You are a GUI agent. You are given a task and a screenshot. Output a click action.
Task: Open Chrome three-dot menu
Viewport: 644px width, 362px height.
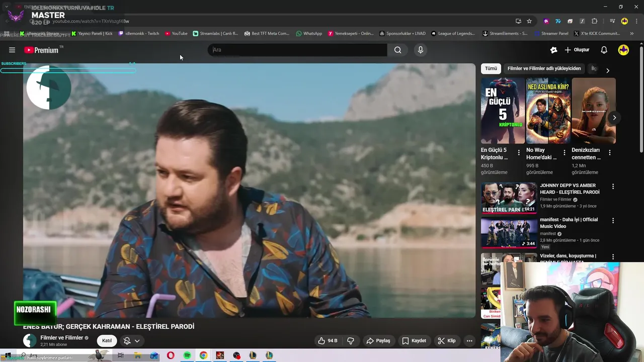coord(636,21)
